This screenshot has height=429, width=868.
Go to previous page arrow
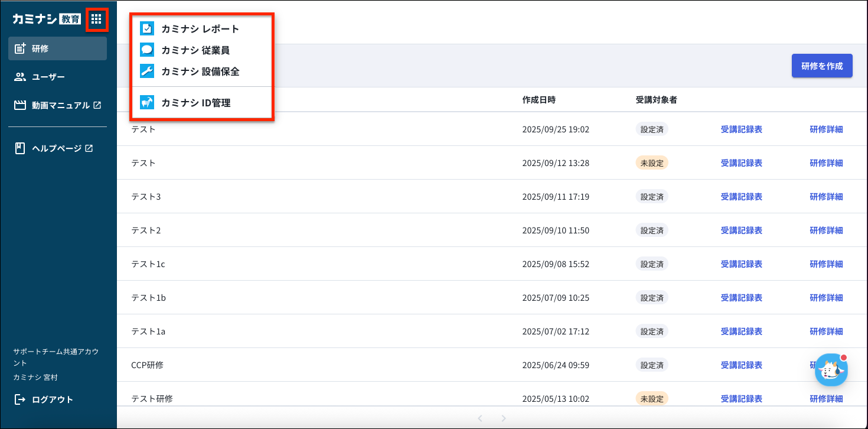pos(480,418)
